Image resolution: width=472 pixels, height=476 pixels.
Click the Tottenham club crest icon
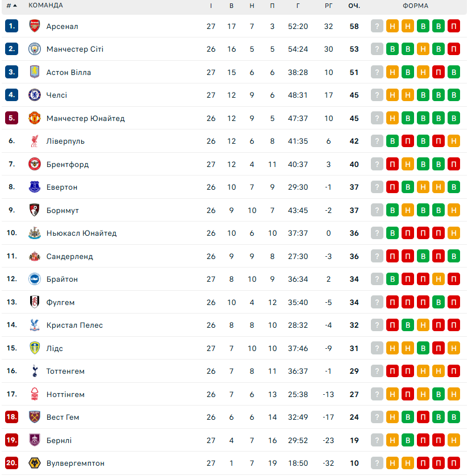(35, 371)
